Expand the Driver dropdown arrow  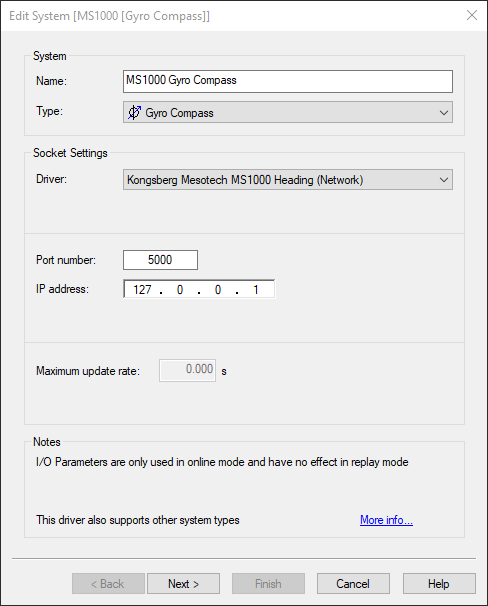[444, 180]
